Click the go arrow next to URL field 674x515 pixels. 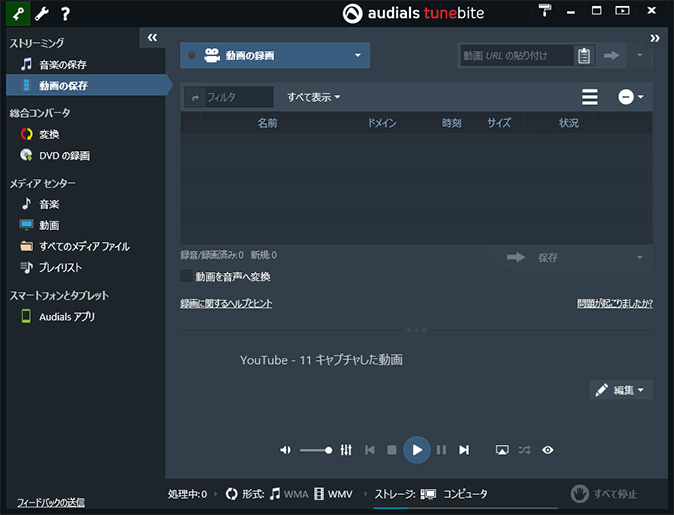pyautogui.click(x=611, y=55)
